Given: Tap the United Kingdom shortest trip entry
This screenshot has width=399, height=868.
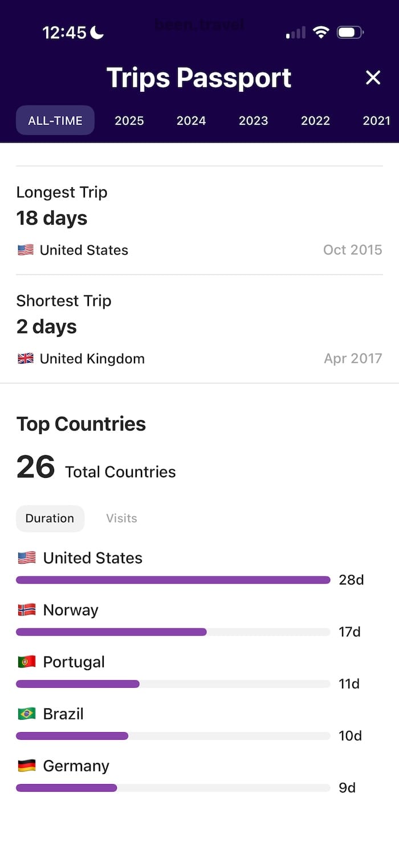Looking at the screenshot, I should [91, 358].
